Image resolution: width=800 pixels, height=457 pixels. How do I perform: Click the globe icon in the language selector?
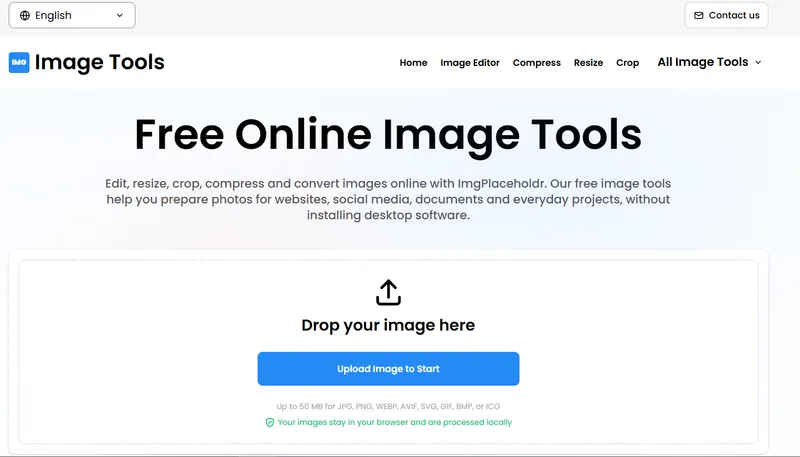[24, 15]
